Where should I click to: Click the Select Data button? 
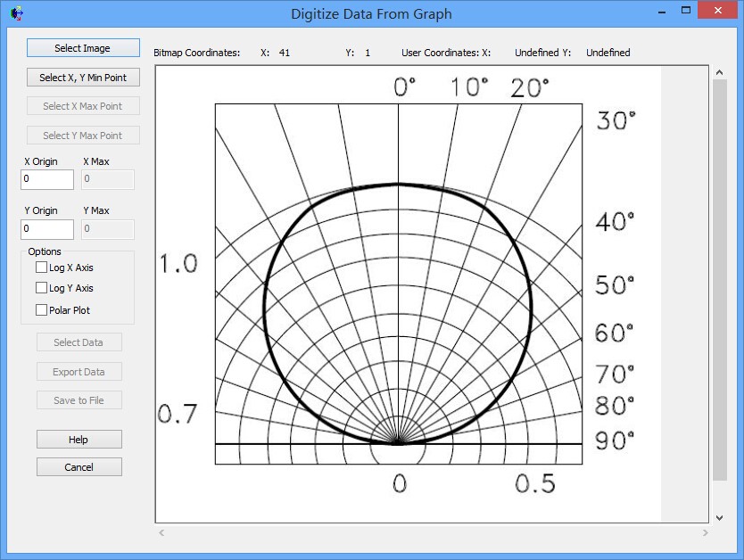[79, 342]
